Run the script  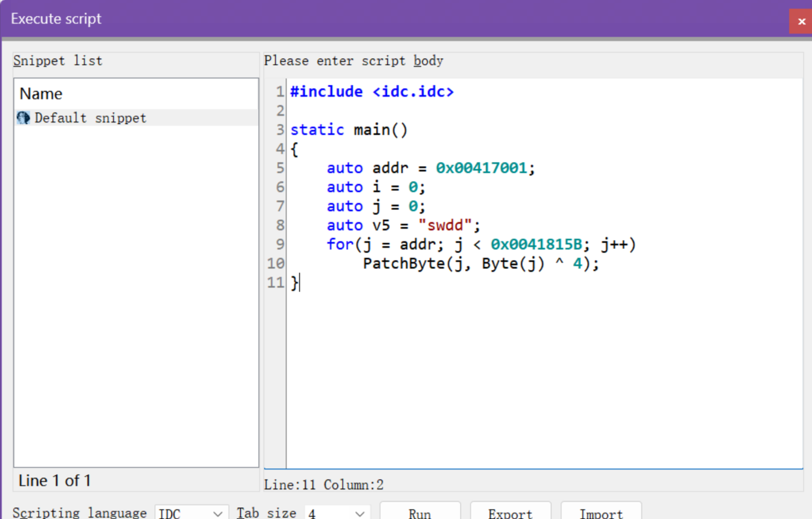click(420, 512)
